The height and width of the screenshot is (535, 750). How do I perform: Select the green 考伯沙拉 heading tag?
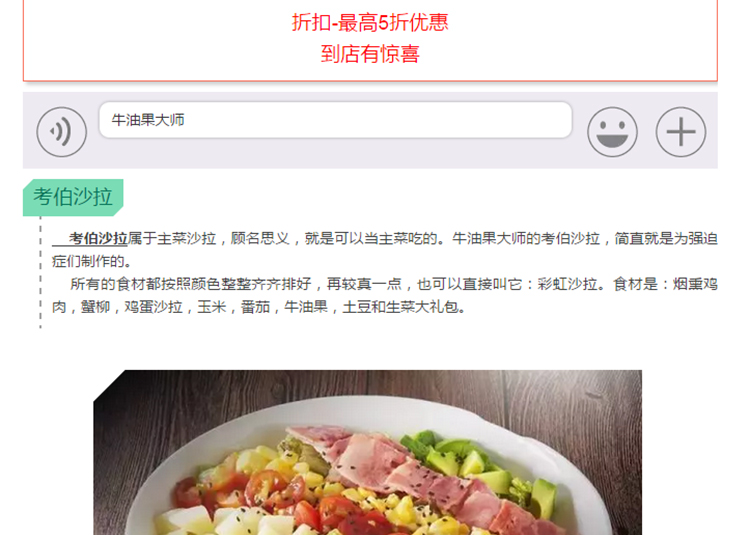(73, 197)
